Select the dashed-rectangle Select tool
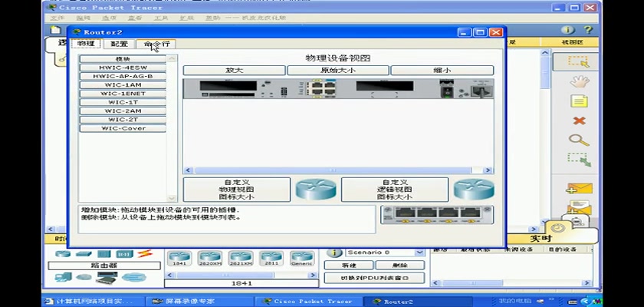 click(578, 61)
